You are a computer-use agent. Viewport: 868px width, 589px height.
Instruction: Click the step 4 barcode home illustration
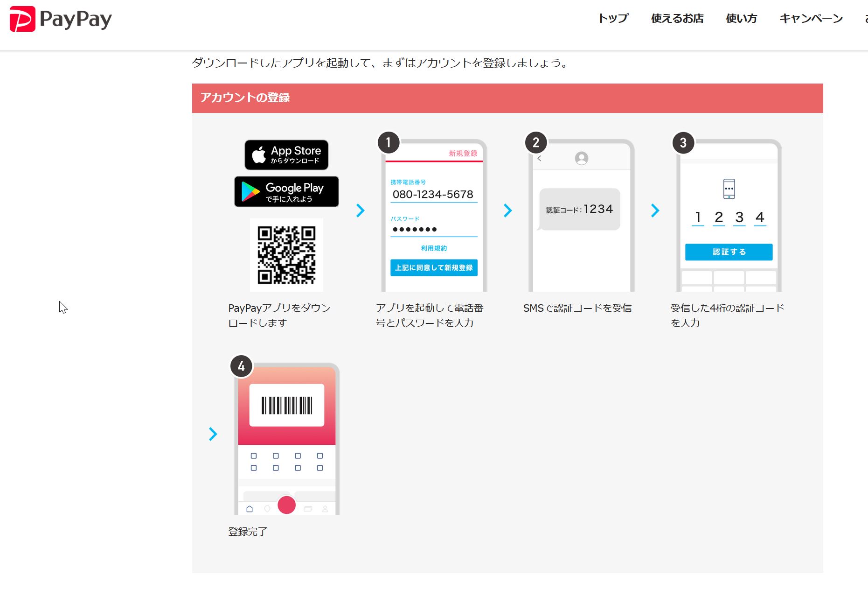(x=286, y=436)
